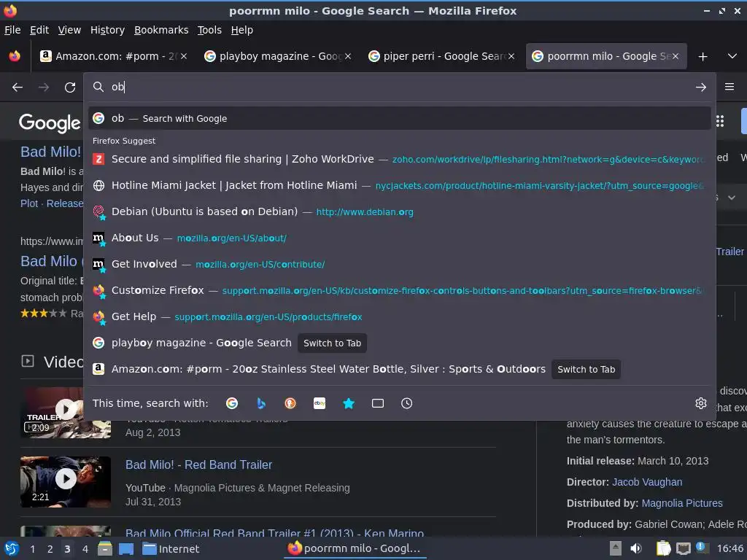
Task: Search this time with eBay icon
Action: coord(320,403)
